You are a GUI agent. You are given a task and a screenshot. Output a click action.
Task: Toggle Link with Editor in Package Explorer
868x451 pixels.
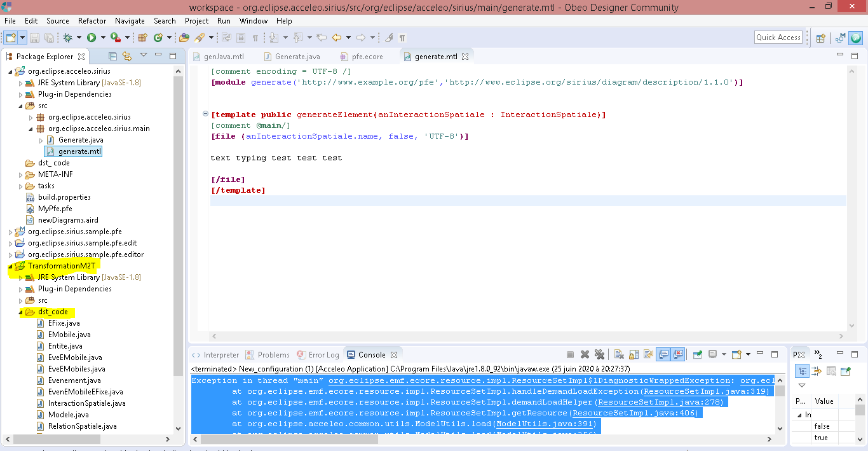tap(127, 56)
